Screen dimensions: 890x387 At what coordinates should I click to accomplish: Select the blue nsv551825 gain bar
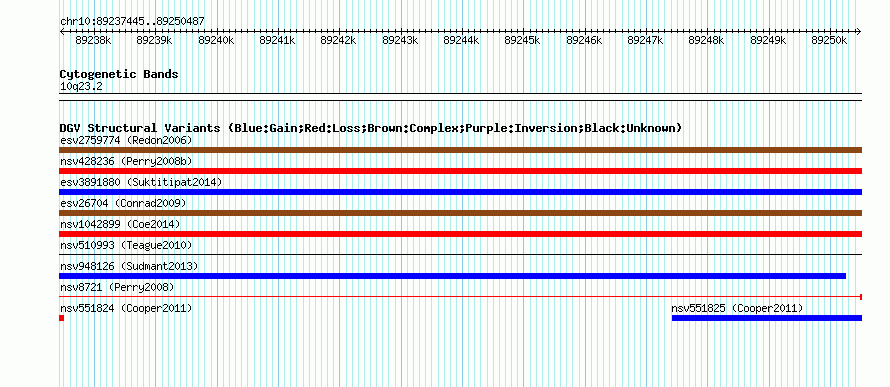(767, 318)
